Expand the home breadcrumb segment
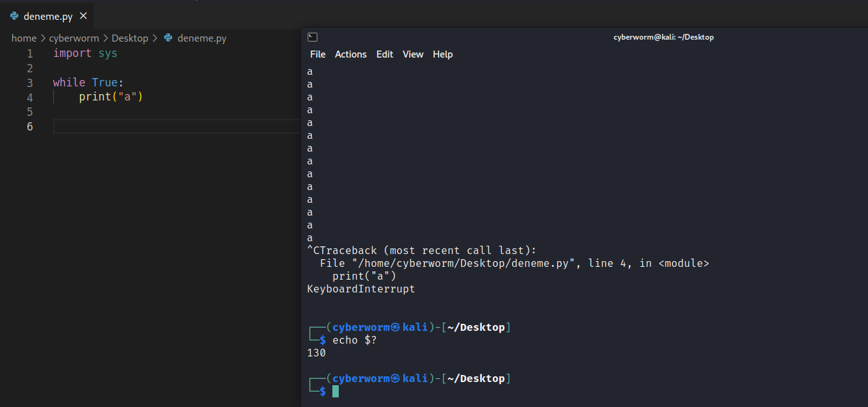 tap(24, 38)
